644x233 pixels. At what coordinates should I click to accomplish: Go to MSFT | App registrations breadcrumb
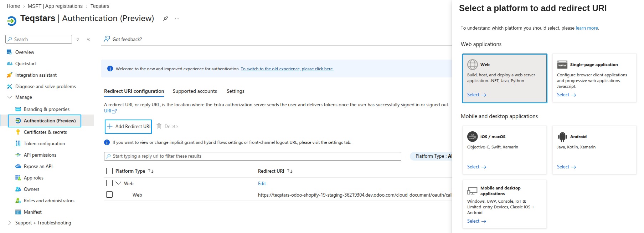pyautogui.click(x=55, y=6)
